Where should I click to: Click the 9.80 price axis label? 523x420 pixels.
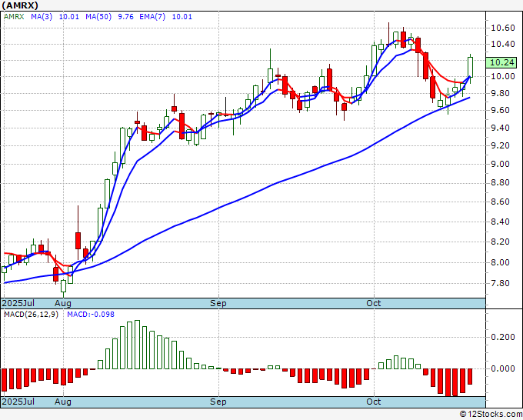(x=501, y=93)
